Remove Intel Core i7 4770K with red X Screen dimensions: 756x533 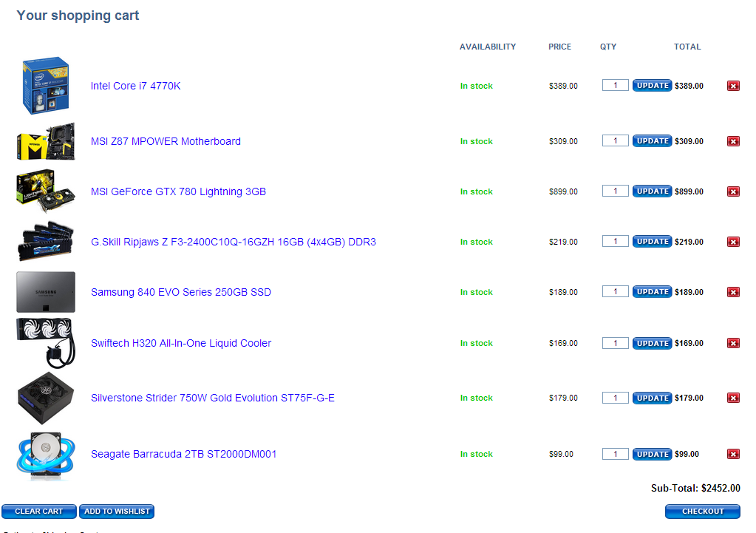[x=733, y=86]
